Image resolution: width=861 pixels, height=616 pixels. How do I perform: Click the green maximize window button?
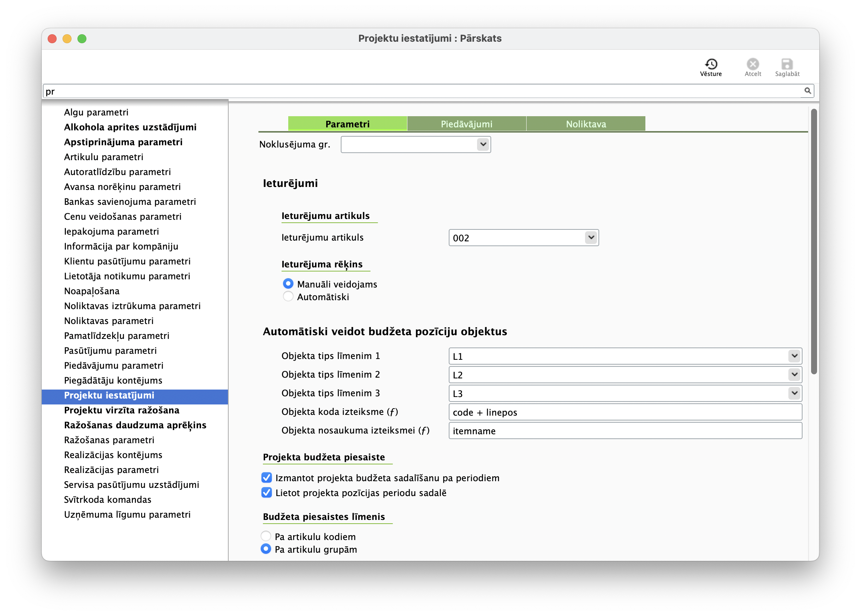(82, 39)
